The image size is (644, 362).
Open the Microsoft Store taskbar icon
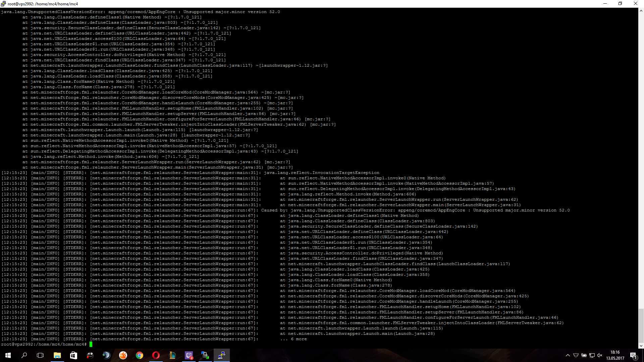coord(73,355)
